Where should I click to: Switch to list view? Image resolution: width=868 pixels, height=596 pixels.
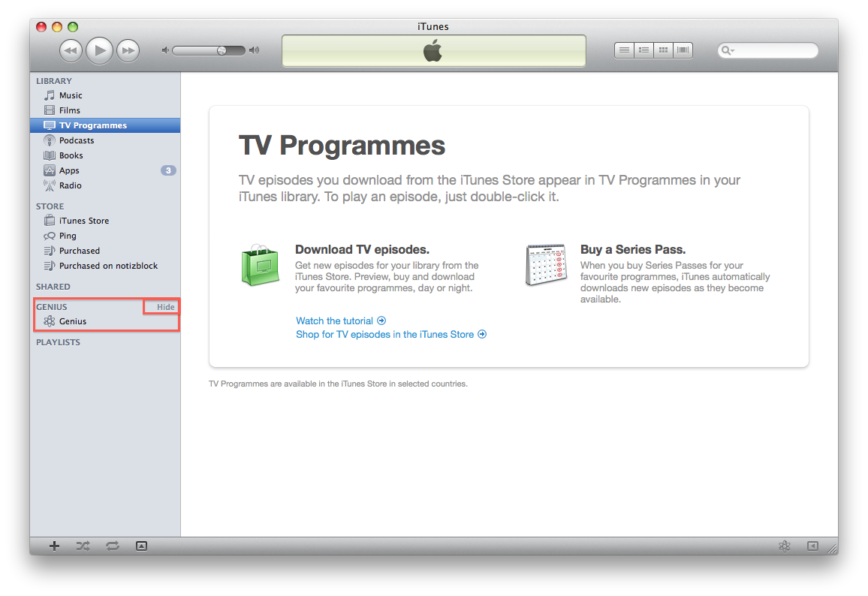click(625, 50)
